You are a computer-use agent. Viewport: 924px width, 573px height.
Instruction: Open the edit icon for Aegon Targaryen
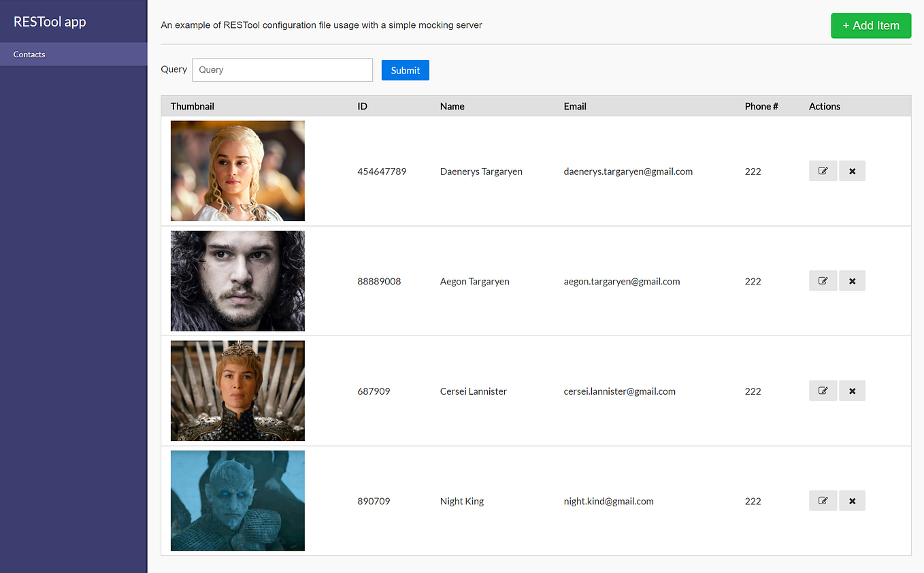pyautogui.click(x=823, y=280)
